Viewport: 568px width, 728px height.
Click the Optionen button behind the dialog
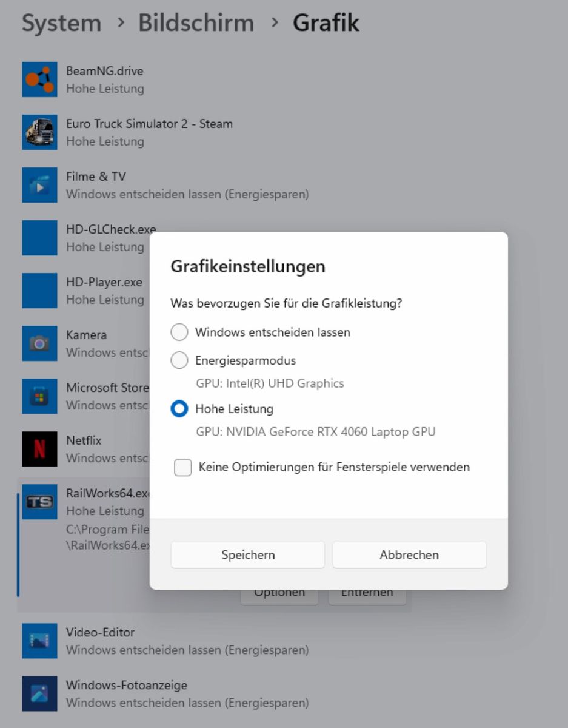click(279, 595)
